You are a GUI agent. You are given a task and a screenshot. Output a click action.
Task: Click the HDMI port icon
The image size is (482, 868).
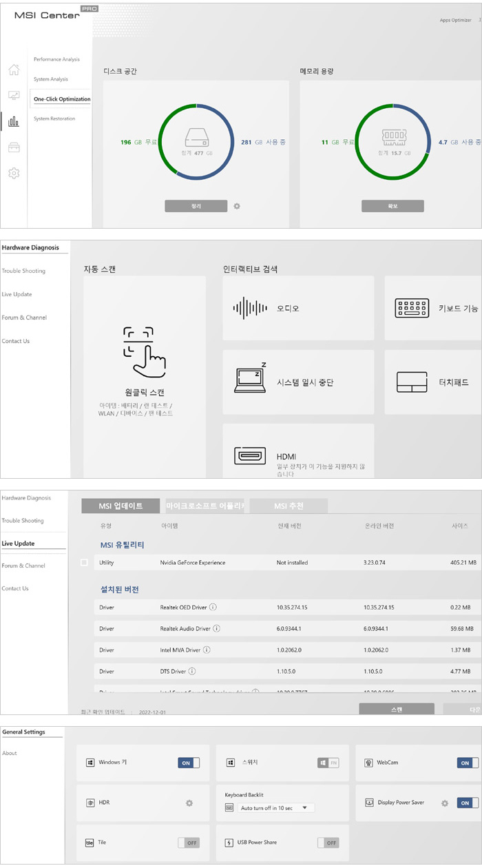pyautogui.click(x=249, y=456)
